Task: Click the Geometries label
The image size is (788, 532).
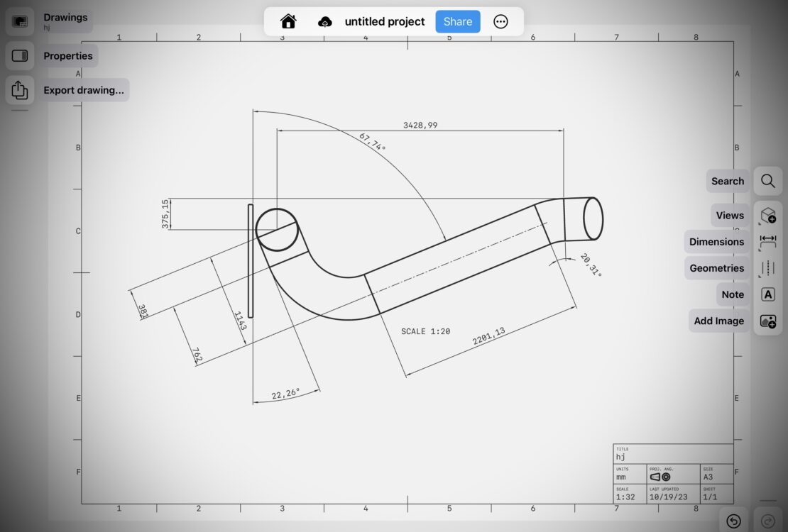Action: 716,268
